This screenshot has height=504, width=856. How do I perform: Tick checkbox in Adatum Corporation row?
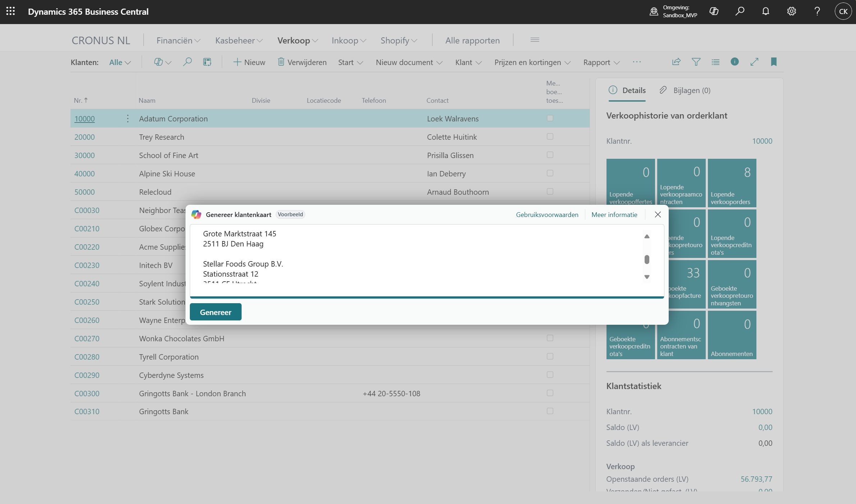(x=550, y=118)
